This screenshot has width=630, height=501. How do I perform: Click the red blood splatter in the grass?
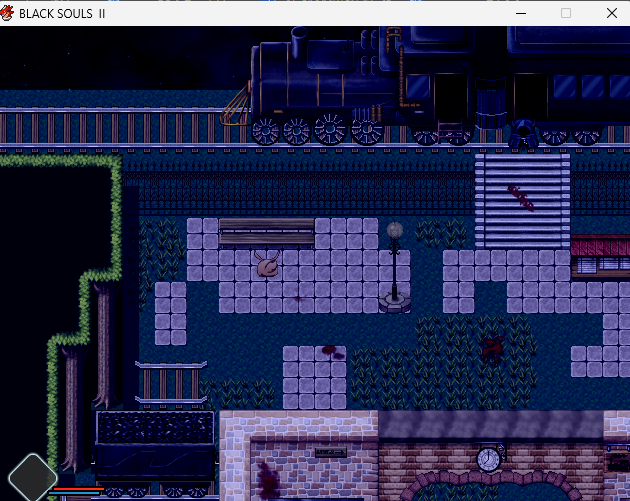tap(493, 348)
